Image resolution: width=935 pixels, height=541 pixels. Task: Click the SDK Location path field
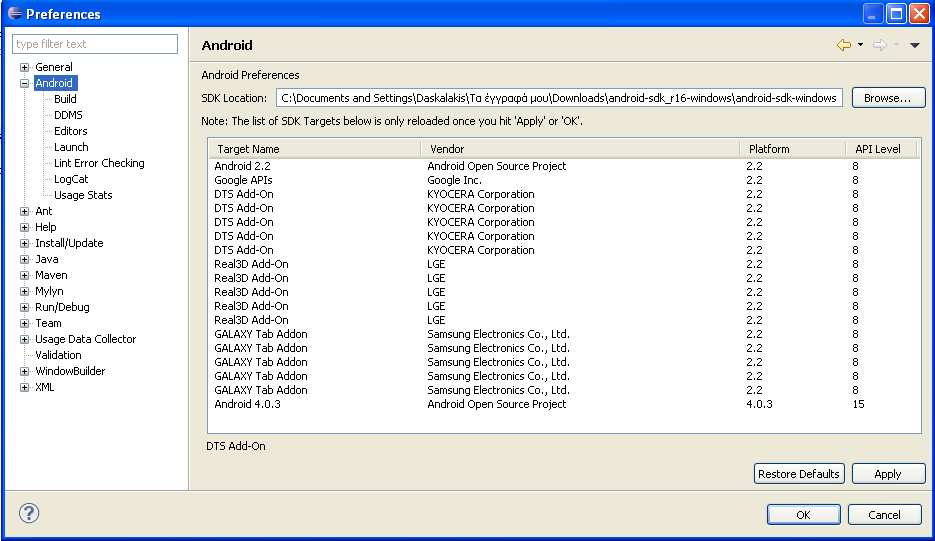(x=559, y=98)
